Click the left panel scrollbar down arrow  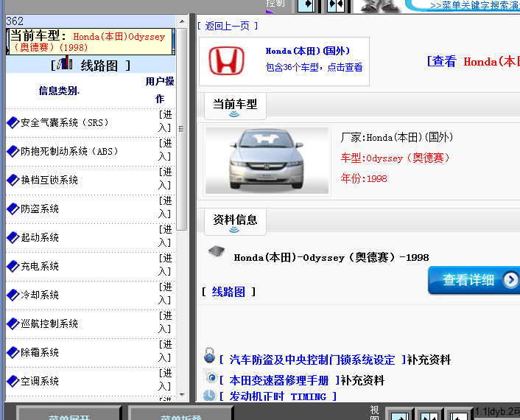[182, 395]
